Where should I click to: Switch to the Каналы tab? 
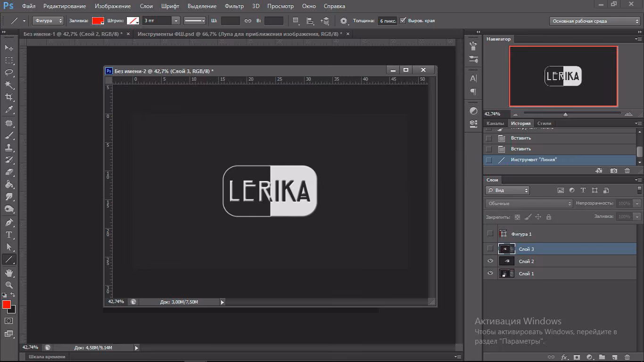495,123
